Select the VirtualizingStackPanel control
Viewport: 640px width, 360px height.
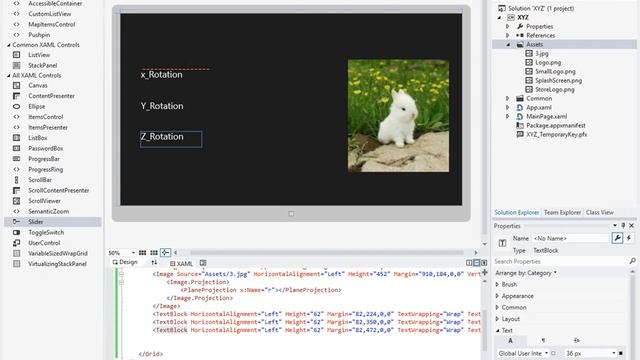(x=57, y=264)
